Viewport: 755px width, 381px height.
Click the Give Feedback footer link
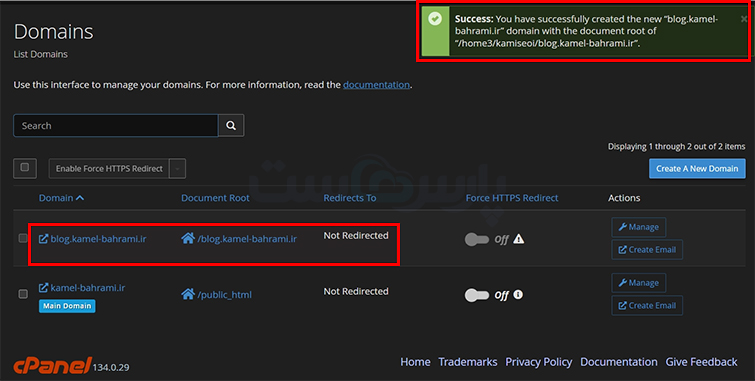(x=701, y=362)
